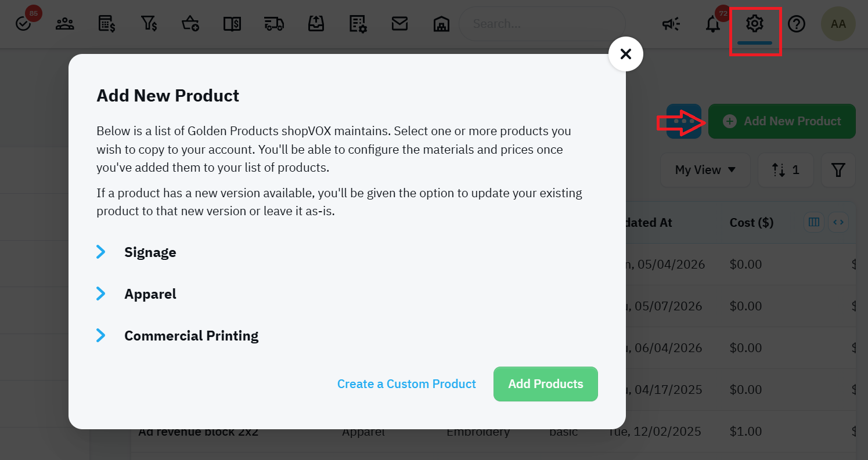Click the top Search input field
This screenshot has width=868, height=460.
coord(542,24)
